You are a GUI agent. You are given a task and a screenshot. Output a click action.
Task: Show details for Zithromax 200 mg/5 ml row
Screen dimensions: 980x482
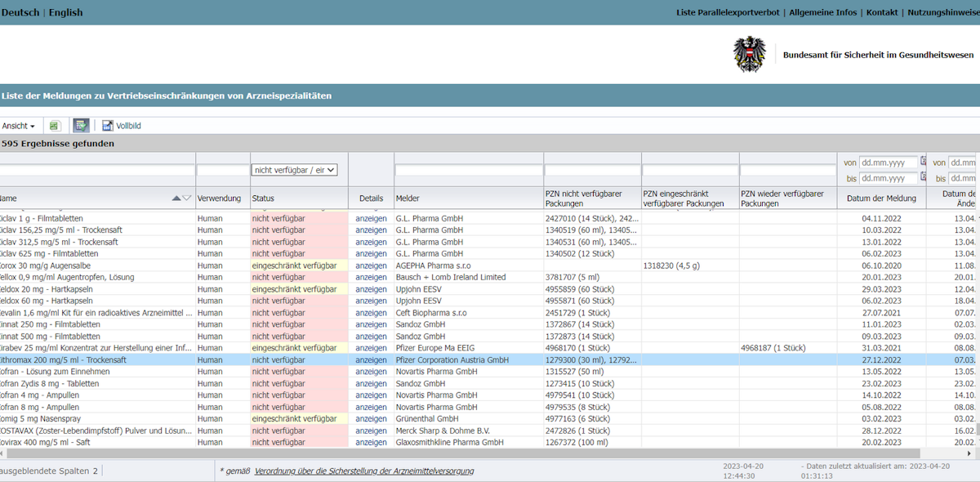371,360
